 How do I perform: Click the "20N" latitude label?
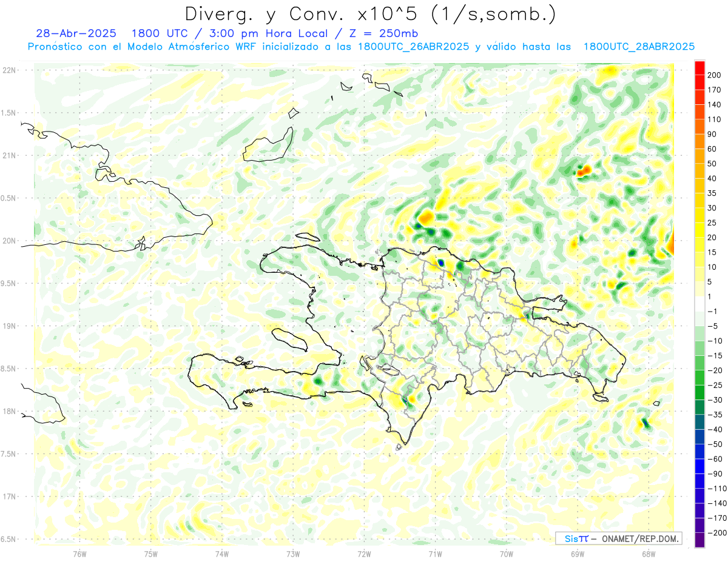tap(9, 241)
